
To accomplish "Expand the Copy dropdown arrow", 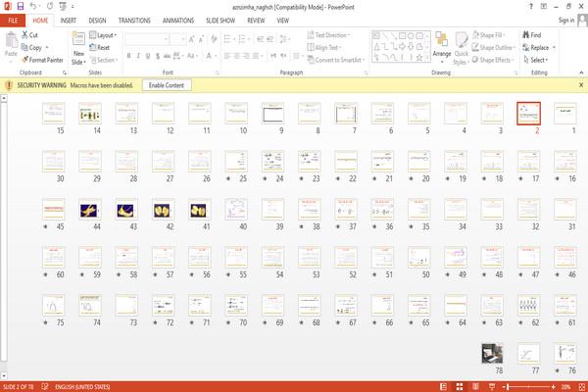I will pyautogui.click(x=47, y=48).
